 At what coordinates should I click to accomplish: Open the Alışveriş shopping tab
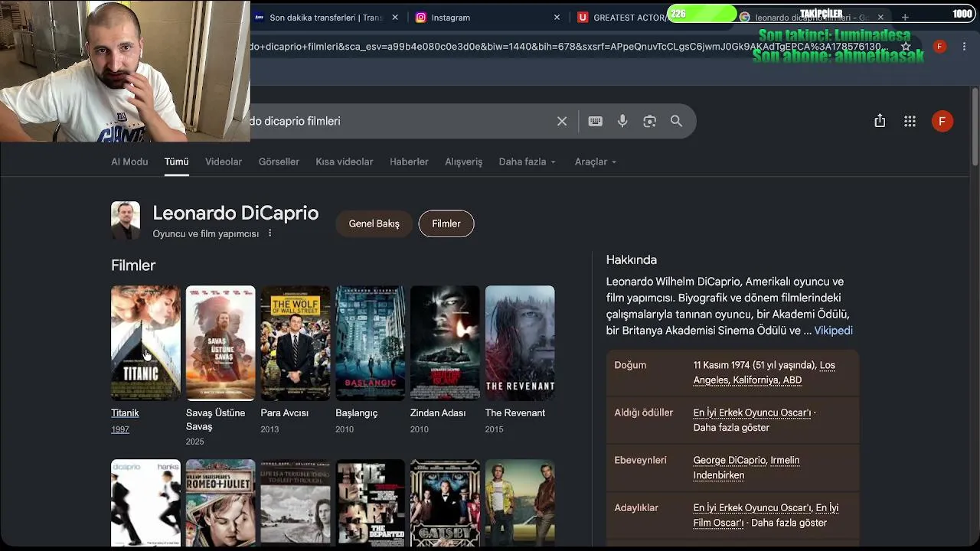464,161
